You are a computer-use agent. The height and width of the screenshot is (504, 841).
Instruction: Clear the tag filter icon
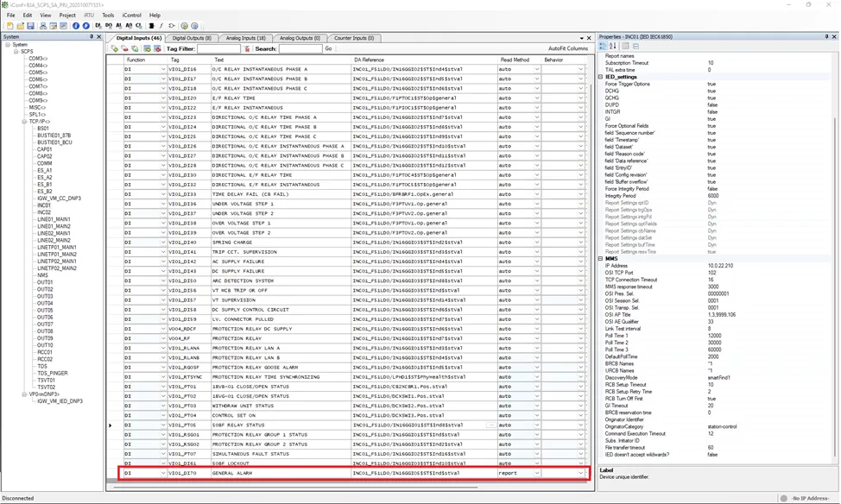pyautogui.click(x=247, y=49)
